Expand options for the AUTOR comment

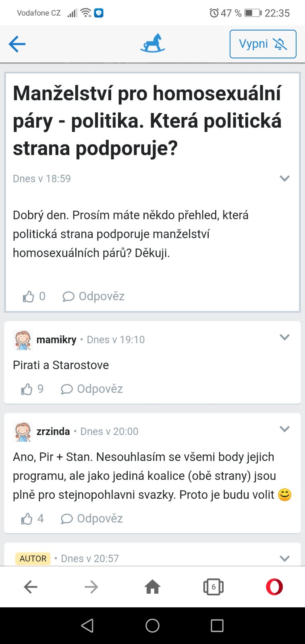pyautogui.click(x=284, y=558)
